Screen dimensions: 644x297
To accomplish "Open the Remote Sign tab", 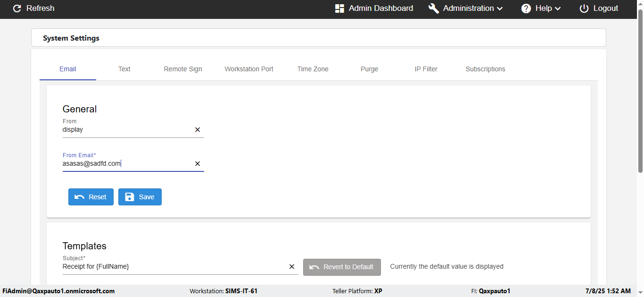I will pyautogui.click(x=183, y=69).
